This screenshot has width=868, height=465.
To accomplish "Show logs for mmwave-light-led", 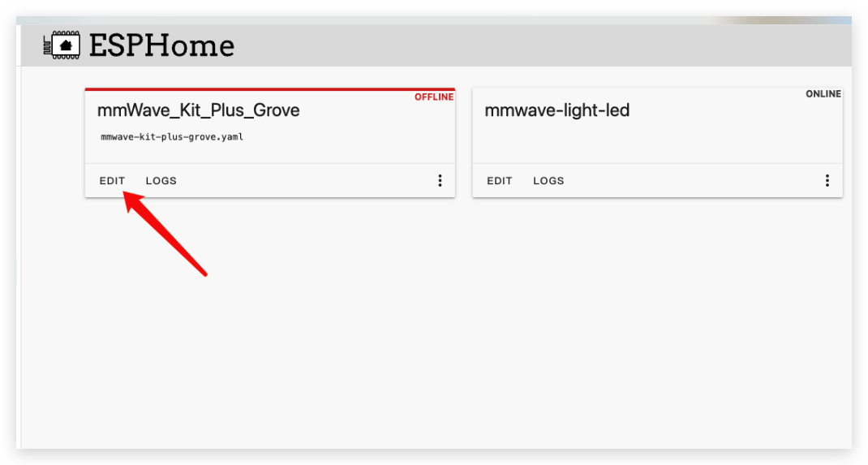I will (x=548, y=181).
